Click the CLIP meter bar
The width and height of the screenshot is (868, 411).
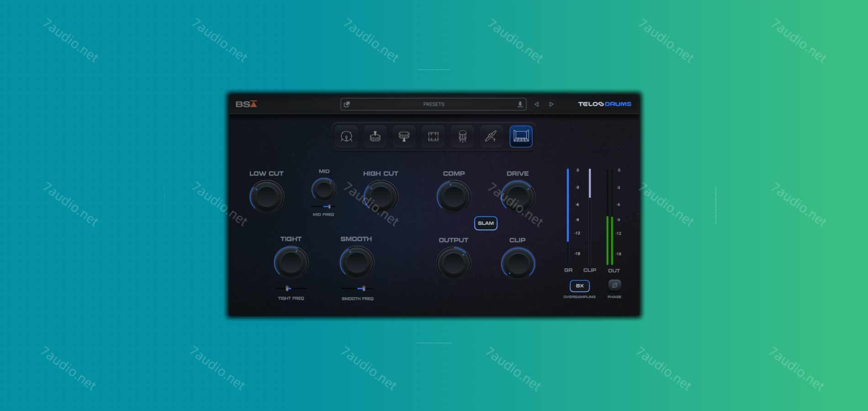[x=590, y=216]
